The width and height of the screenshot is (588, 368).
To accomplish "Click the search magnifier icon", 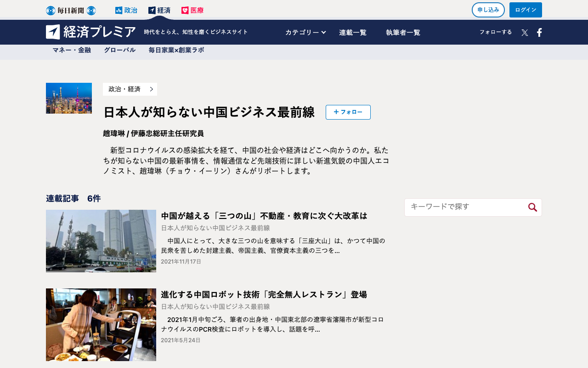I will (x=532, y=207).
